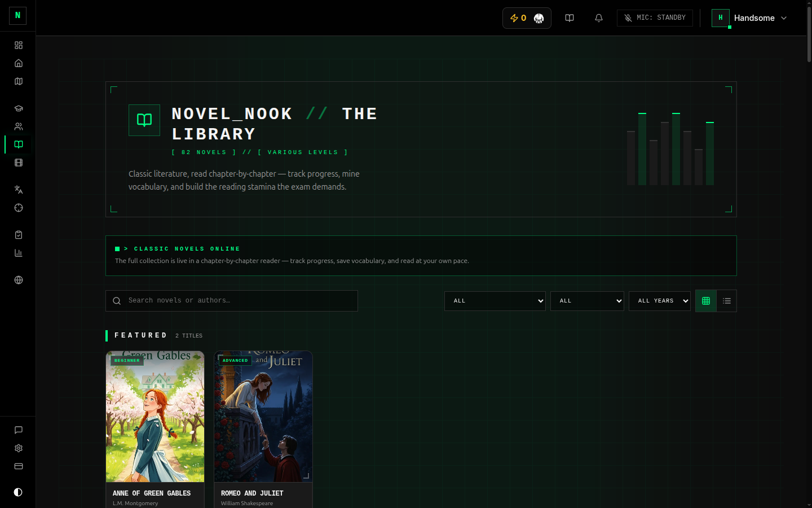
Task: Select the graduation cap icon in the sidebar
Action: pyautogui.click(x=19, y=108)
